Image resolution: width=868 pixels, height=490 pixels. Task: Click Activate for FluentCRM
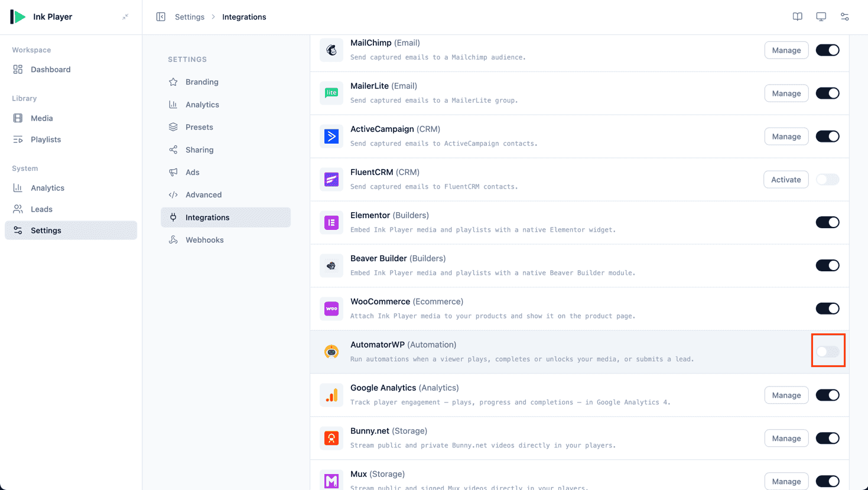(786, 180)
